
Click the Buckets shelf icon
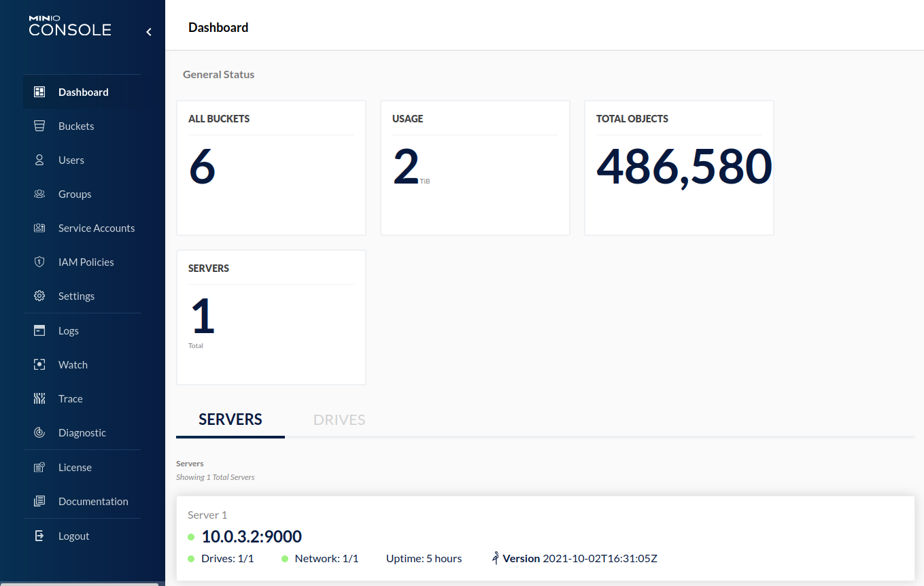point(39,126)
